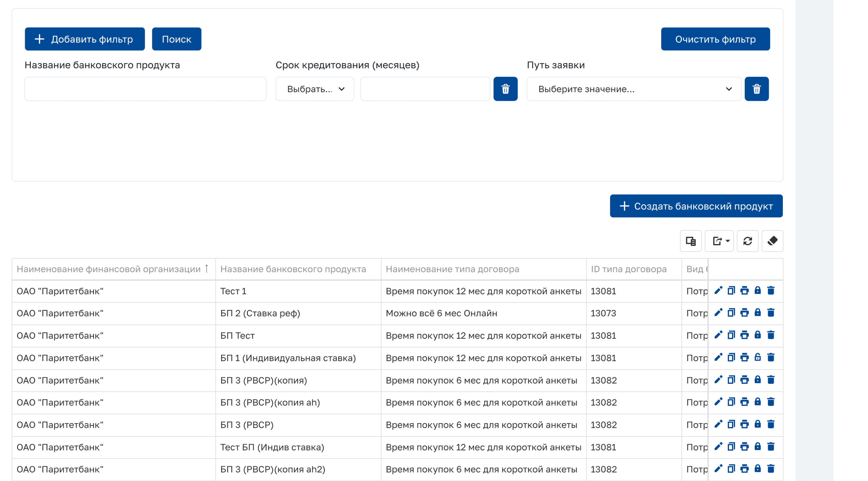The width and height of the screenshot is (868, 481).
Task: Remove the Путь заявки filter with trash button
Action: tap(757, 89)
